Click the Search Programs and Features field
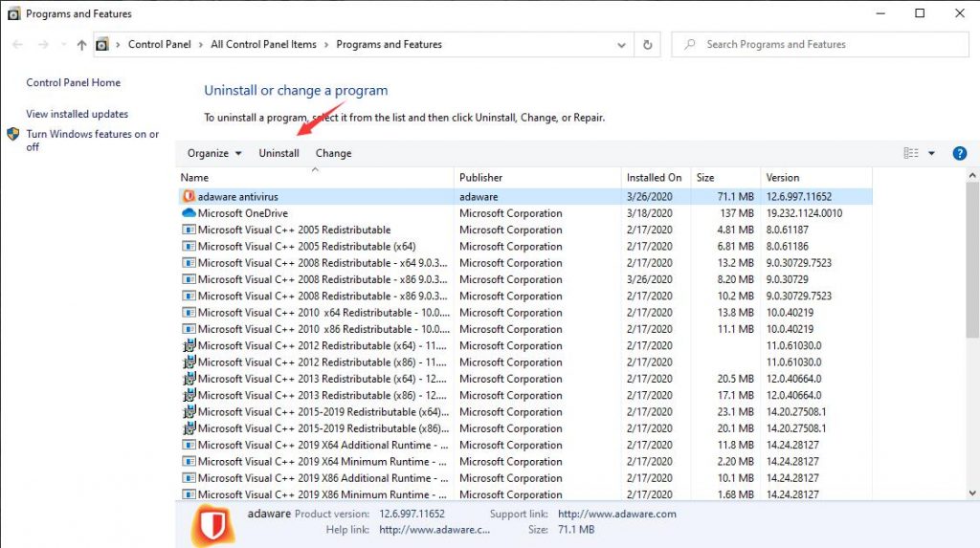The width and height of the screenshot is (980, 548). pyautogui.click(x=820, y=44)
